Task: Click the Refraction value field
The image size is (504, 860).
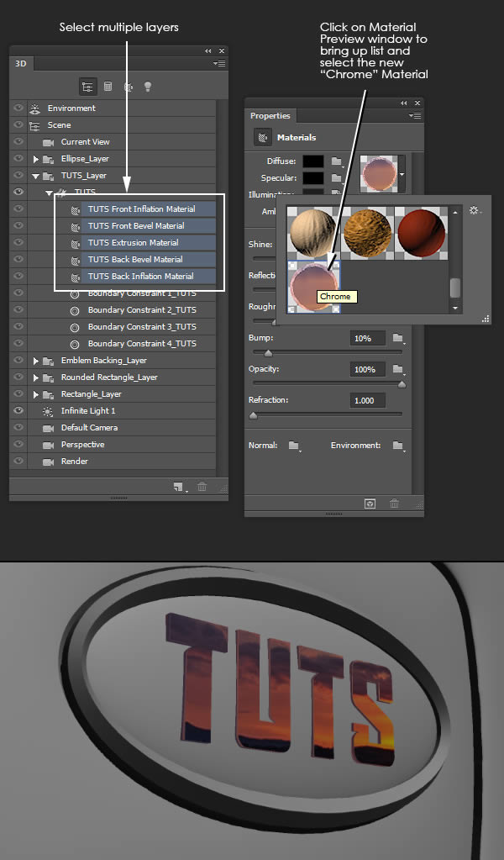Action: pyautogui.click(x=368, y=400)
